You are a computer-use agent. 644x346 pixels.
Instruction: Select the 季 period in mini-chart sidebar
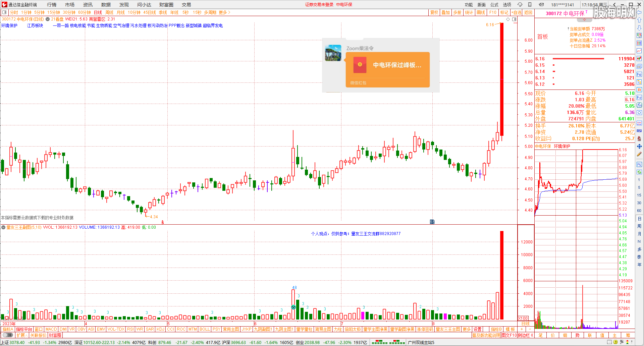tap(639, 257)
